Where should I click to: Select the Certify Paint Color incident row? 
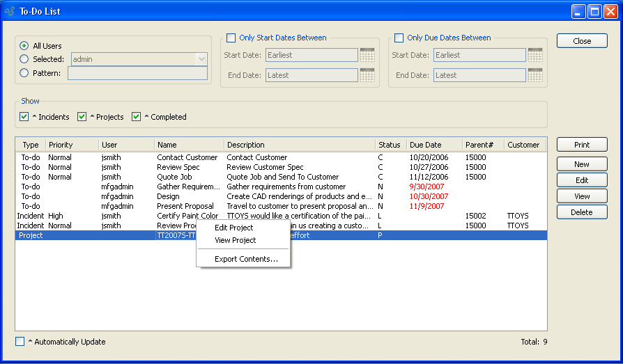(187, 216)
